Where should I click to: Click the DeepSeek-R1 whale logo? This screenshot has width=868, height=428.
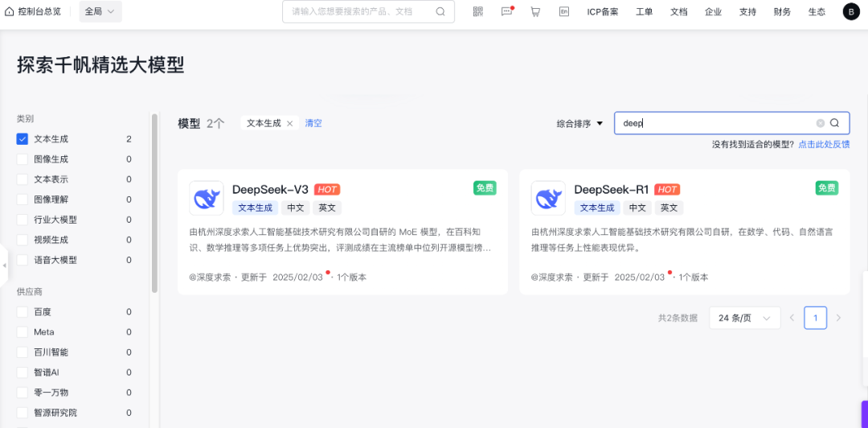coord(549,198)
